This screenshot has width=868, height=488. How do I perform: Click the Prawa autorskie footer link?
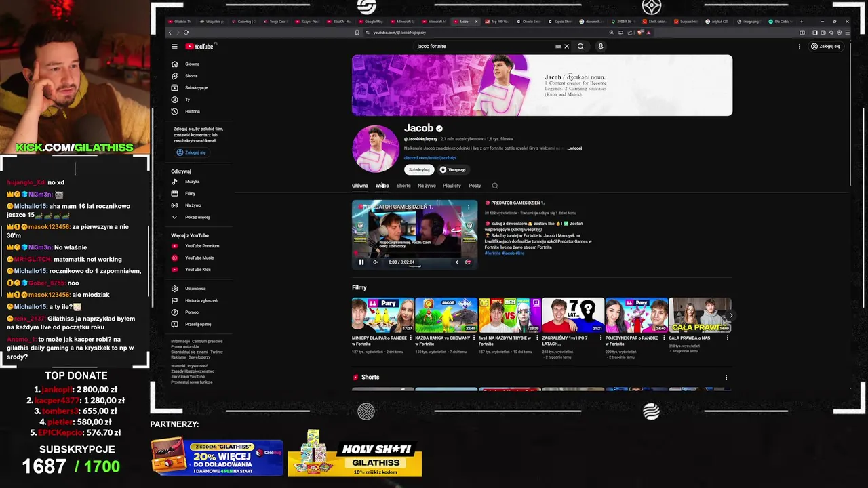tap(184, 347)
